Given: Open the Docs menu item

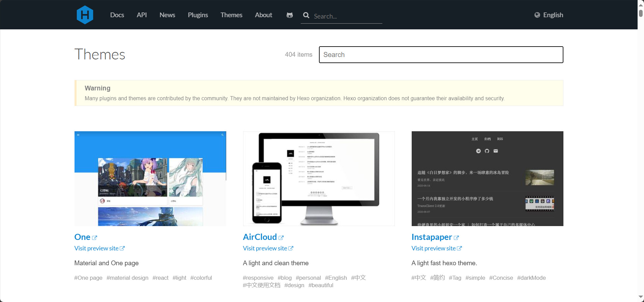Looking at the screenshot, I should point(117,15).
